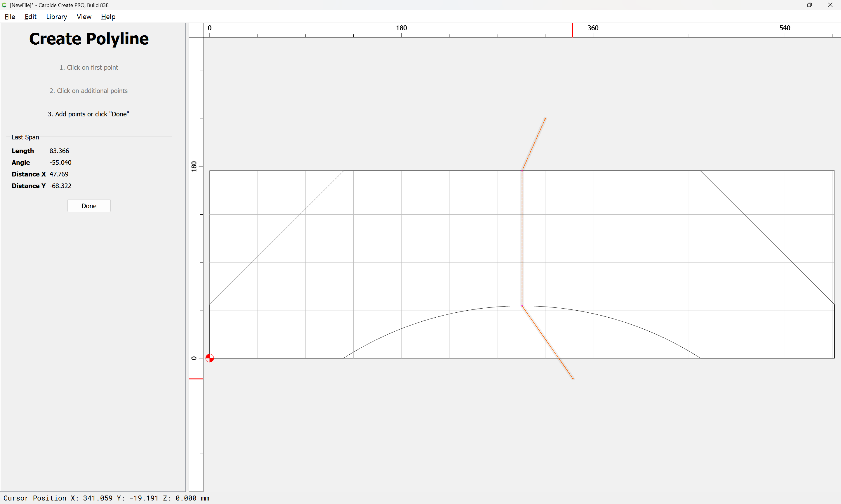Click the Distance Y value -68.322
841x504 pixels.
point(60,186)
